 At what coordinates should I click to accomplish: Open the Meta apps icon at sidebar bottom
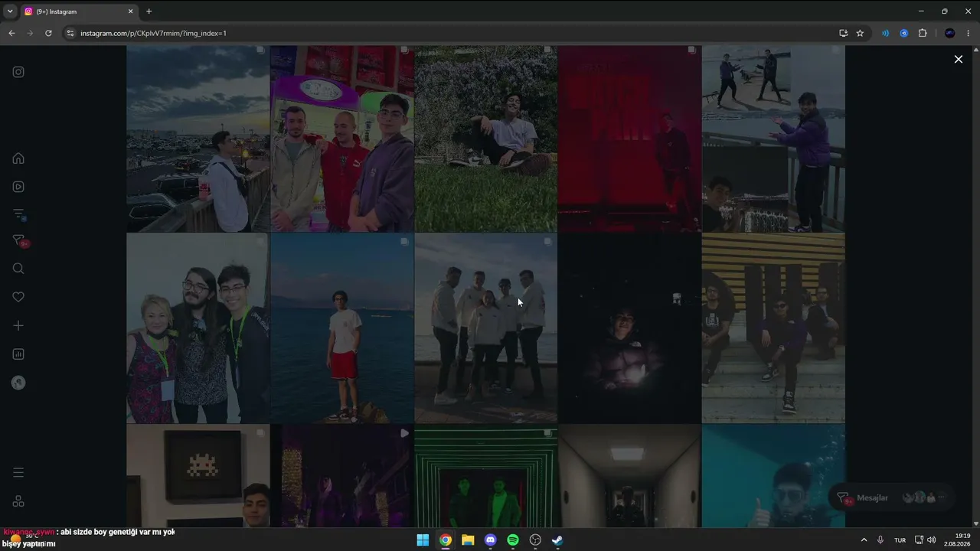point(18,501)
